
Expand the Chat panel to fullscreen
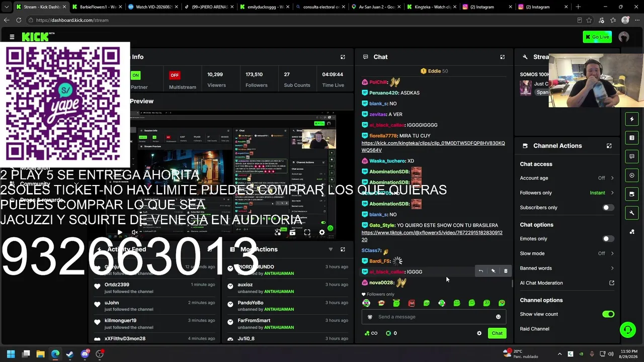[x=502, y=57]
